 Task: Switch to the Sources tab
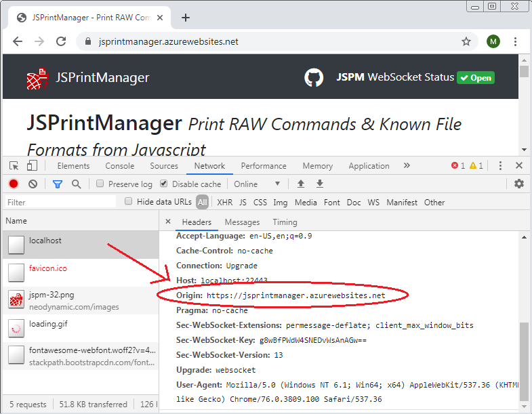point(164,166)
